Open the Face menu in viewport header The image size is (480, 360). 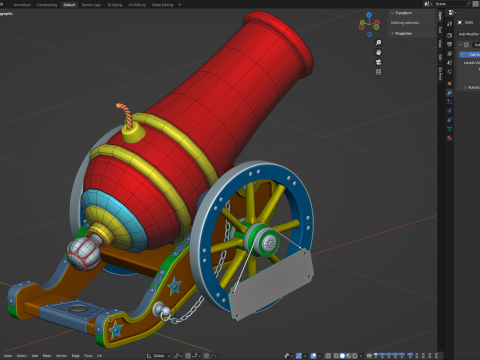[88, 356]
